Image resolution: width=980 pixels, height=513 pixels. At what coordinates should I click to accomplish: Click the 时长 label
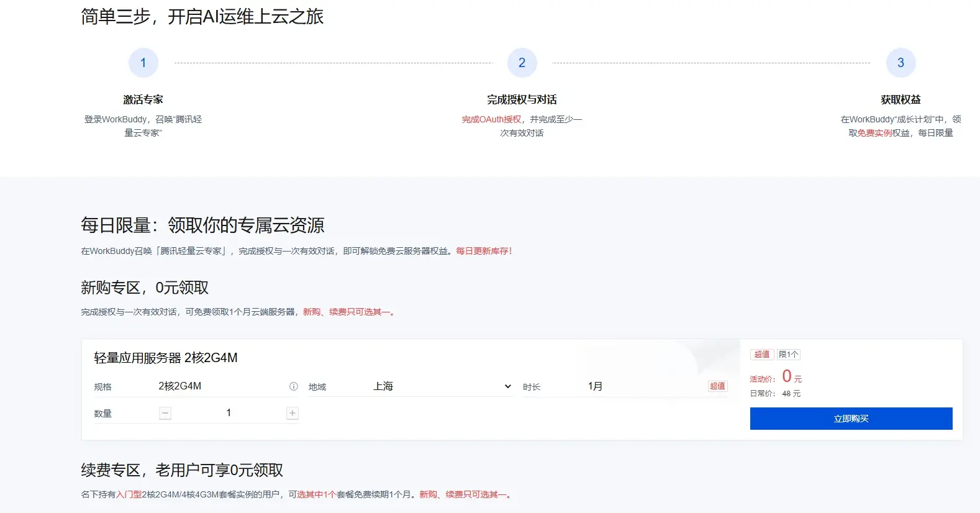(x=532, y=387)
